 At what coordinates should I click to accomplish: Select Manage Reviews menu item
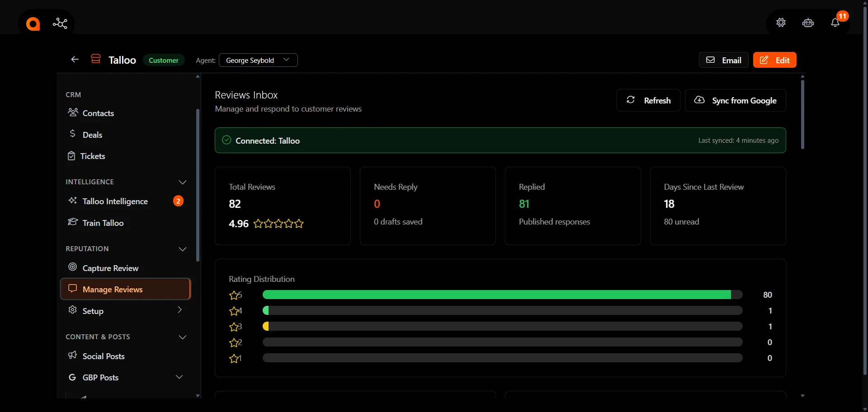click(126, 289)
